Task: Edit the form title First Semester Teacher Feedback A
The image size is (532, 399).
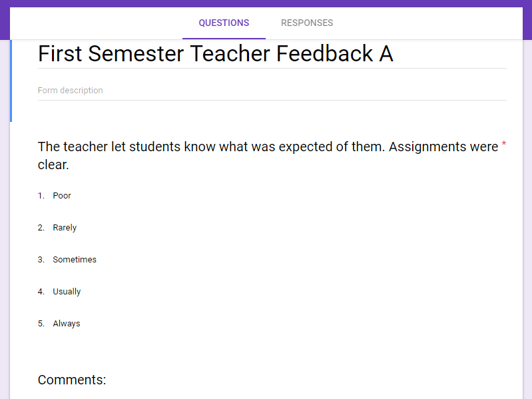Action: pos(216,54)
